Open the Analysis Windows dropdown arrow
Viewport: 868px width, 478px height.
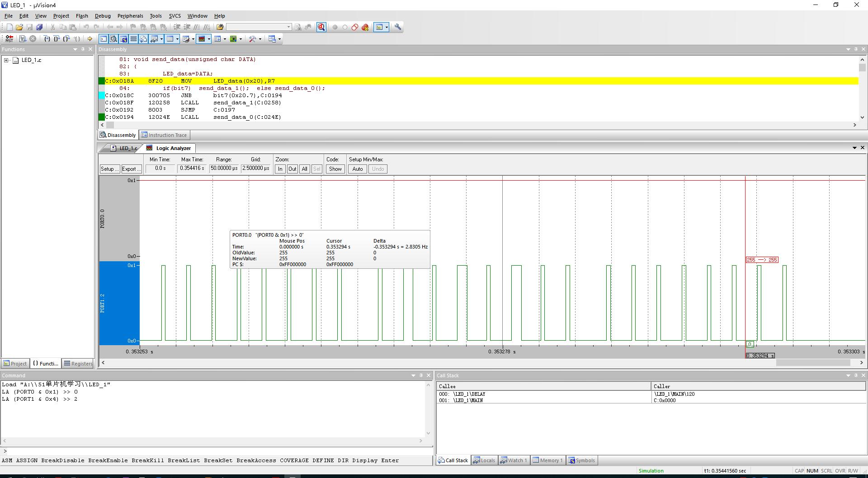(x=209, y=39)
